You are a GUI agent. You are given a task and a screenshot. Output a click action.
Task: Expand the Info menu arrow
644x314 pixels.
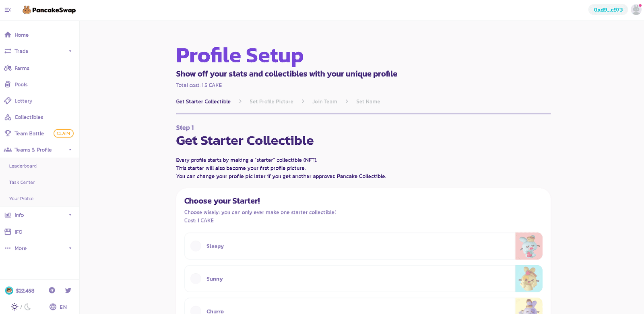click(x=70, y=215)
